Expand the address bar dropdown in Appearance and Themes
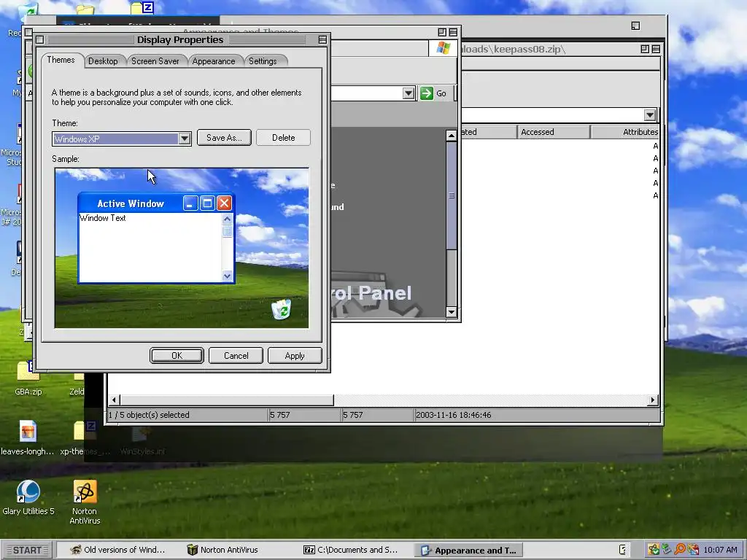 tap(409, 93)
